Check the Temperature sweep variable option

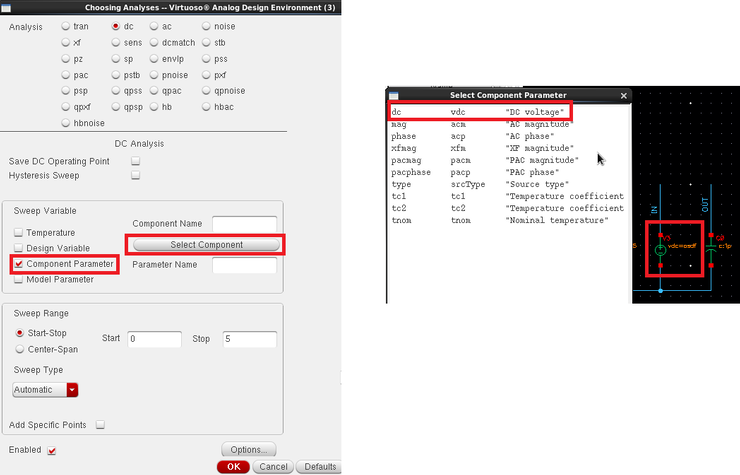[x=18, y=232]
